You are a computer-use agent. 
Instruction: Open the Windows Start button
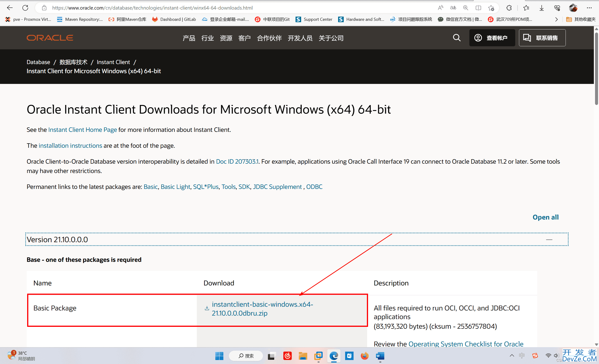click(219, 356)
